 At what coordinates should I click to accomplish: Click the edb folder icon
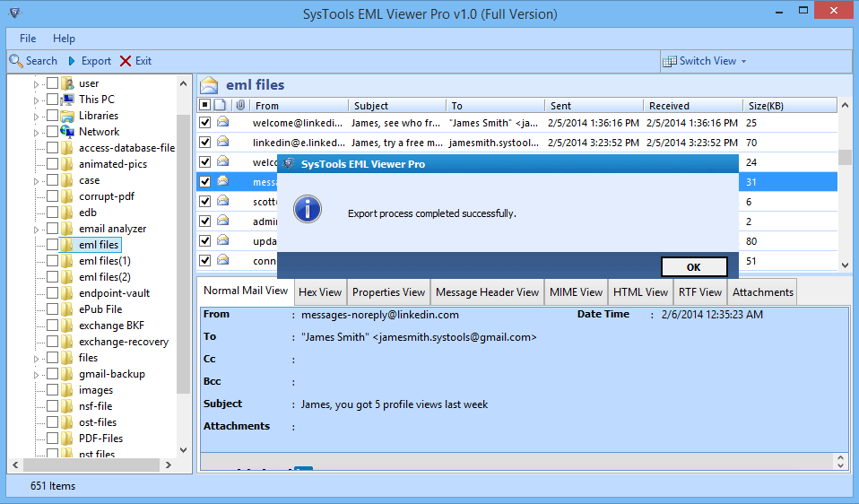[67, 213]
